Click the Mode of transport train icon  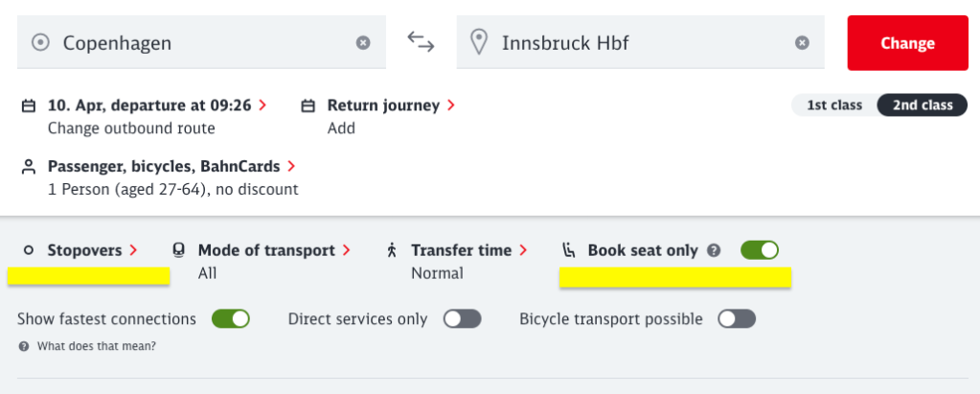179,251
